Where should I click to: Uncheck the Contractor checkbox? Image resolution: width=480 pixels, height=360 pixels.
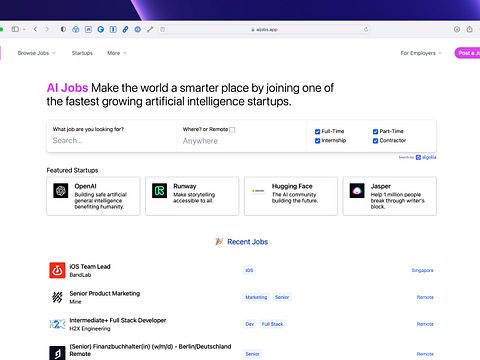point(375,141)
